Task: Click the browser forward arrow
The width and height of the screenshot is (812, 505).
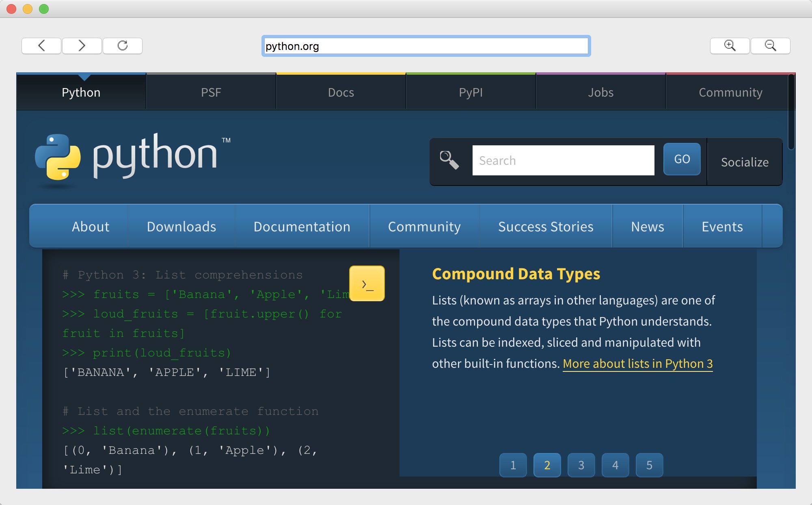Action: pyautogui.click(x=82, y=45)
